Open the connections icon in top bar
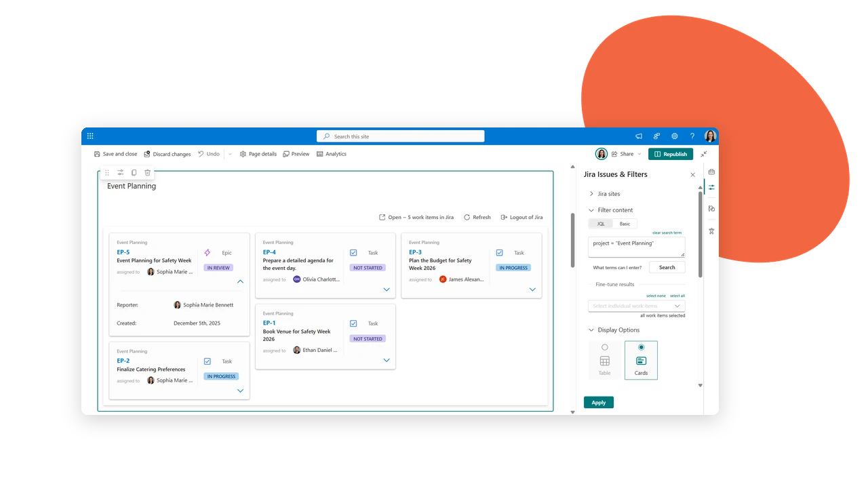868x478 pixels. [x=656, y=136]
